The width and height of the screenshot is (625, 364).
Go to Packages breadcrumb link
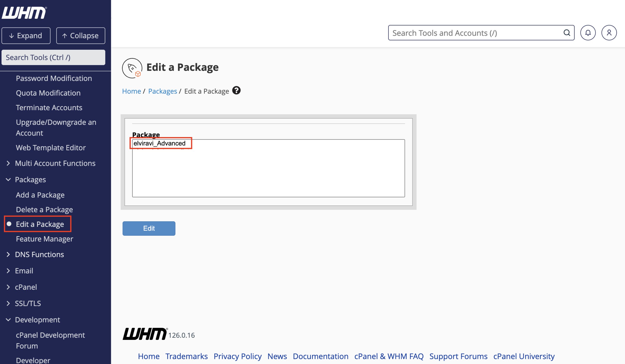pos(162,91)
